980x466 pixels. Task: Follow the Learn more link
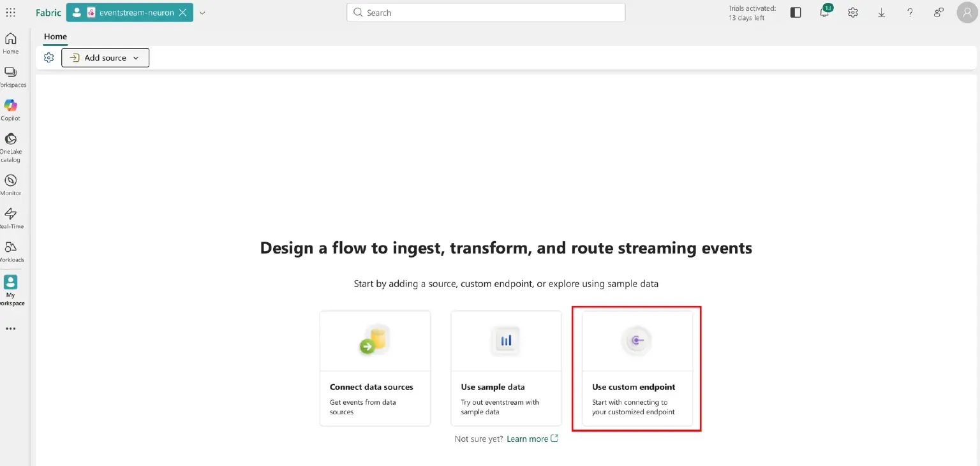(x=528, y=439)
